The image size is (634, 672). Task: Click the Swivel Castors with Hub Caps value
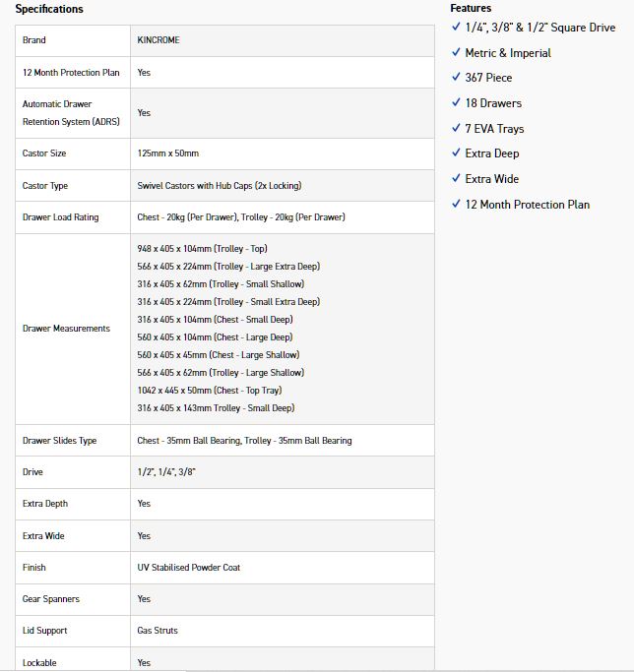[x=220, y=186]
